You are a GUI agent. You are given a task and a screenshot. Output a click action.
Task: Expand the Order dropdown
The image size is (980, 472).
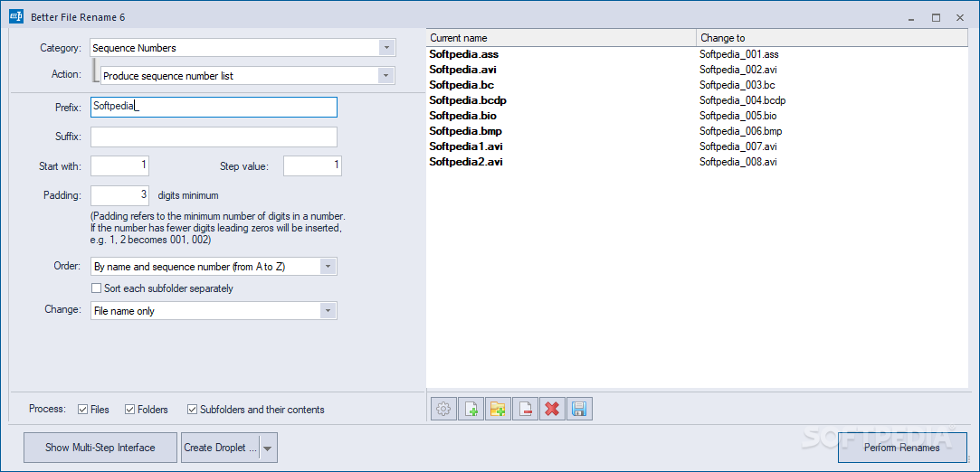point(328,267)
